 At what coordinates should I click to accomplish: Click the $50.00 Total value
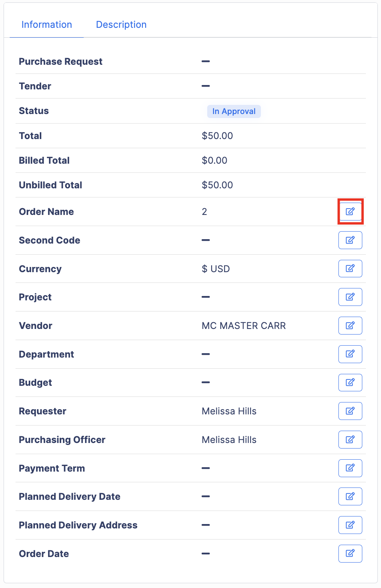coord(217,136)
